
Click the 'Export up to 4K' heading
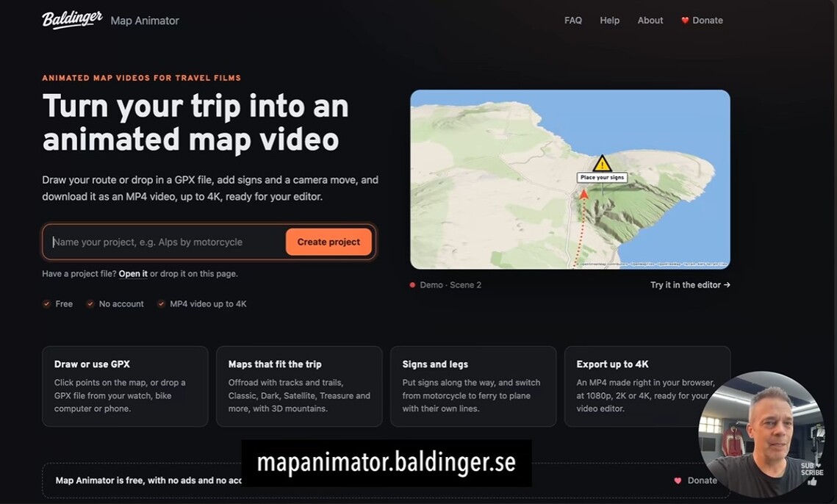612,364
